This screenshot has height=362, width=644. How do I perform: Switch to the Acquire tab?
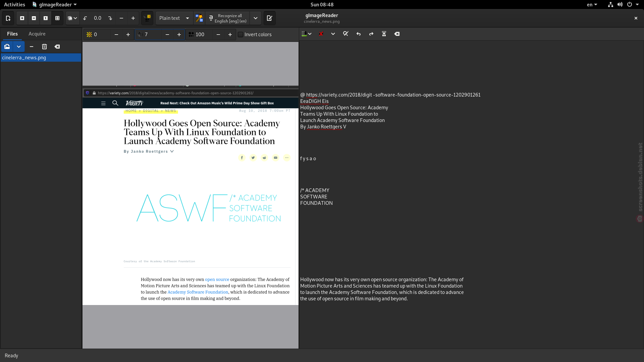[37, 34]
